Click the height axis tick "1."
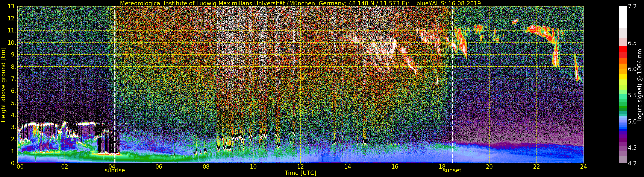Viewport: 644px width, 177px height. pyautogui.click(x=14, y=151)
